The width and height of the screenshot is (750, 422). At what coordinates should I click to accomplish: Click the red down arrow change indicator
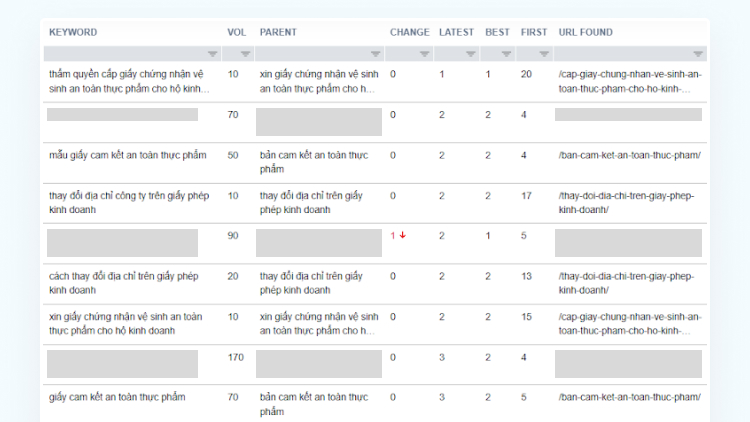[403, 235]
